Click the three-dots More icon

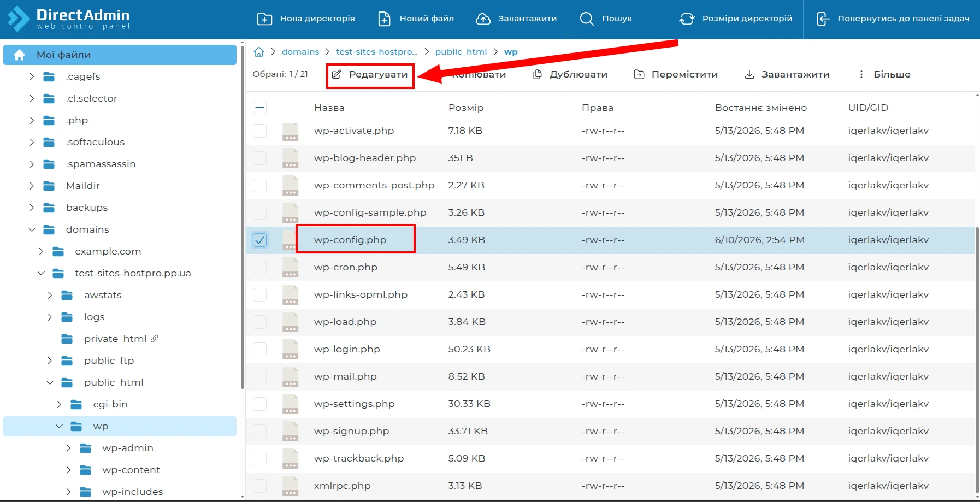[861, 74]
